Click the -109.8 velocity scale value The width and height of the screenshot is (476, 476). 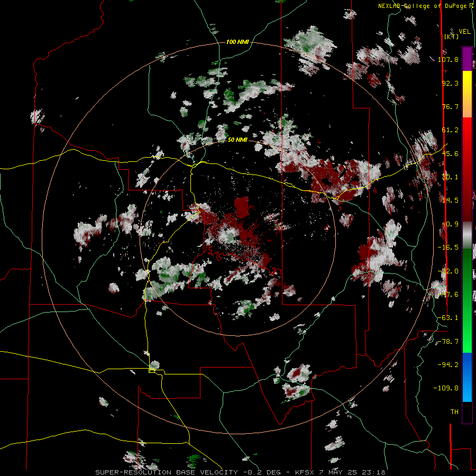tap(446, 388)
